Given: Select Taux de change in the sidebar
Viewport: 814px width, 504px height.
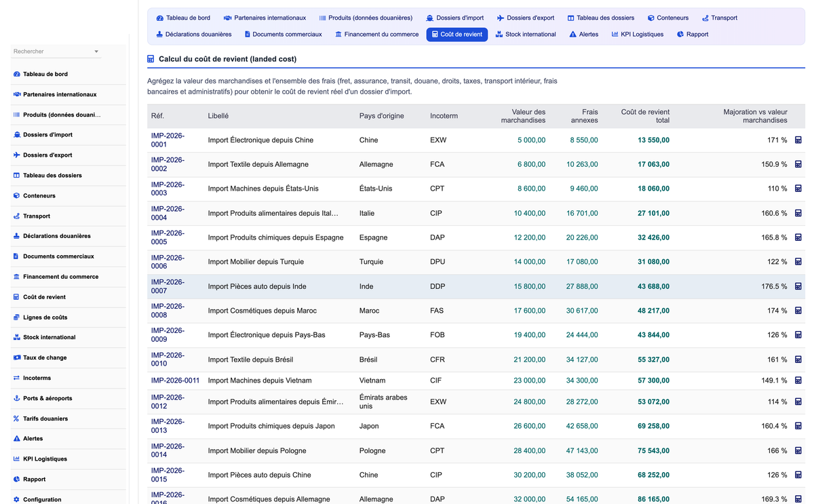Looking at the screenshot, I should pyautogui.click(x=69, y=357).
